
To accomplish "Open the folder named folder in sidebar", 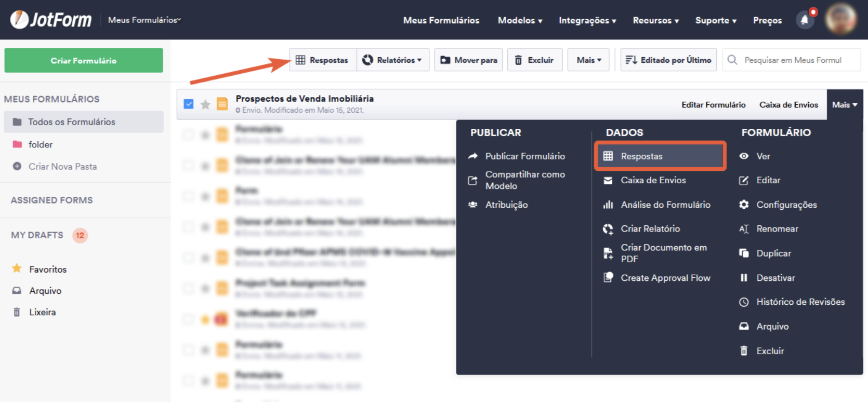I will [41, 144].
